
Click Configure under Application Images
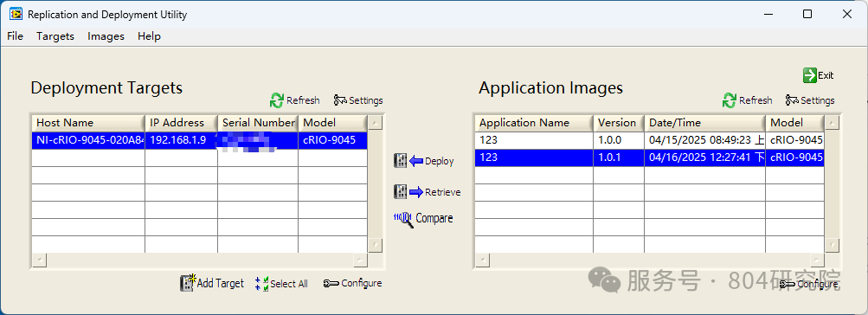[808, 284]
